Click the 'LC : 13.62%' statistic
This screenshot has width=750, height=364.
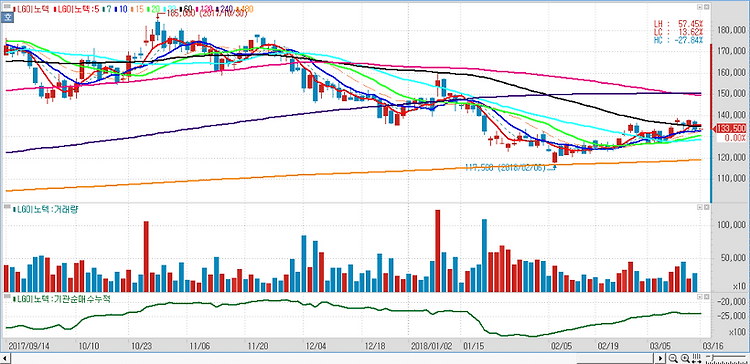[679, 32]
